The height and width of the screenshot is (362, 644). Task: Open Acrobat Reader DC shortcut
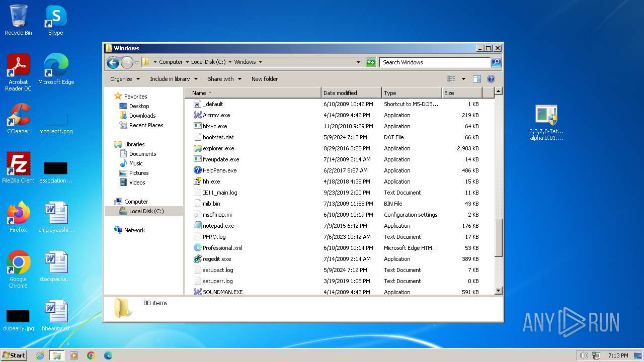18,72
